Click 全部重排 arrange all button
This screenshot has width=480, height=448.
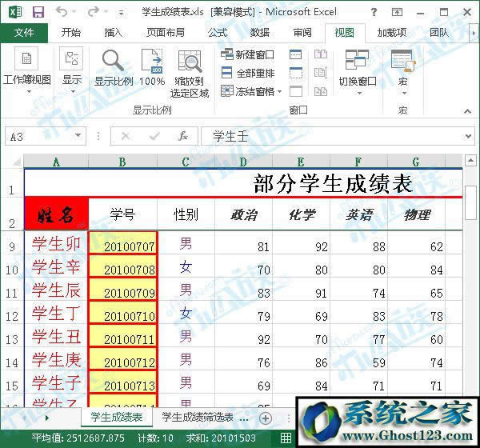point(247,73)
